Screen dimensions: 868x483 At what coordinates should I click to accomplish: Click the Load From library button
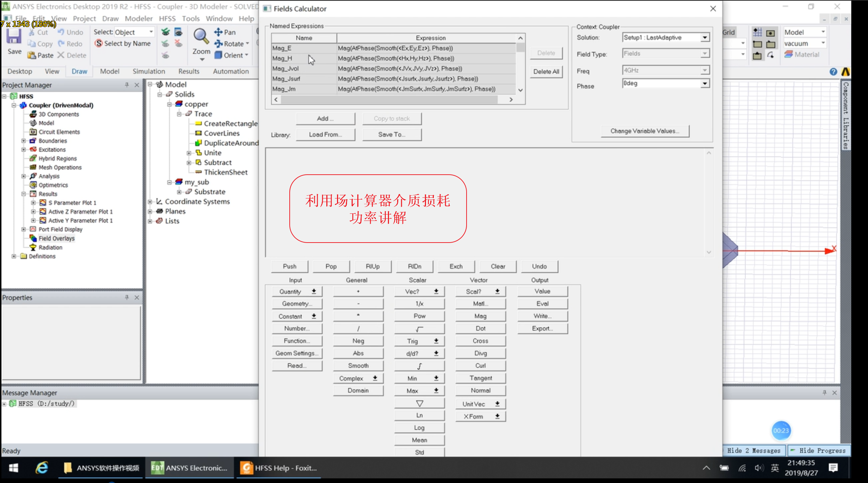click(x=325, y=134)
